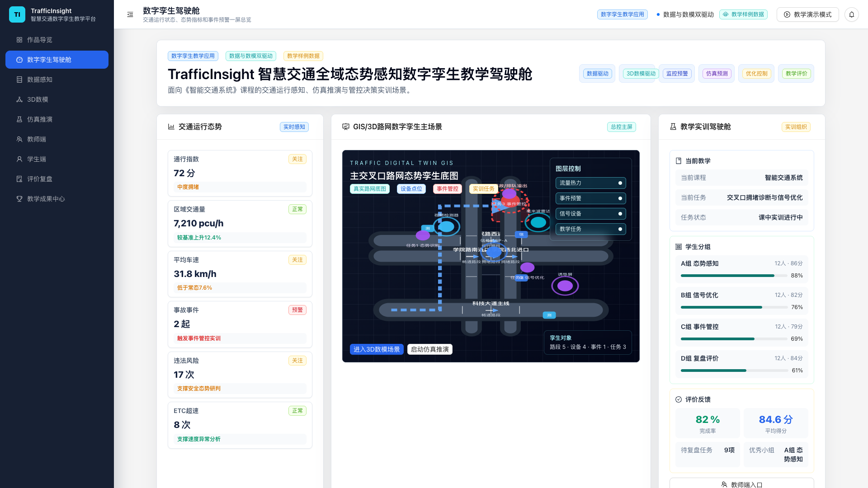
Task: Switch to 评价复盘 page
Action: [57, 179]
